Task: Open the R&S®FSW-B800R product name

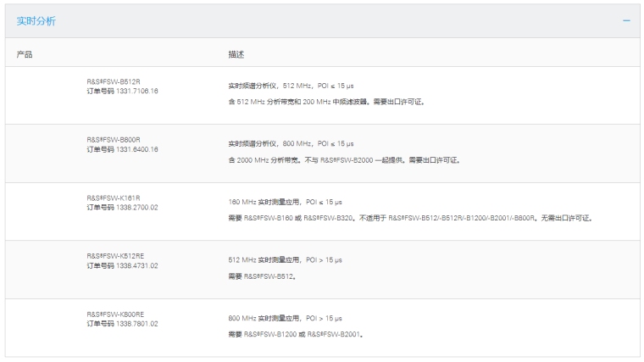Action: click(x=113, y=140)
